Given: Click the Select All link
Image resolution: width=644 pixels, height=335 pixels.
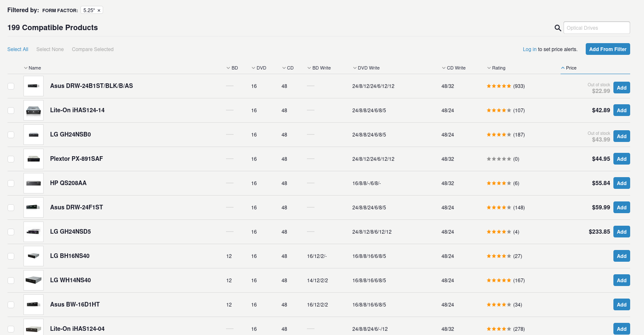Looking at the screenshot, I should [18, 49].
